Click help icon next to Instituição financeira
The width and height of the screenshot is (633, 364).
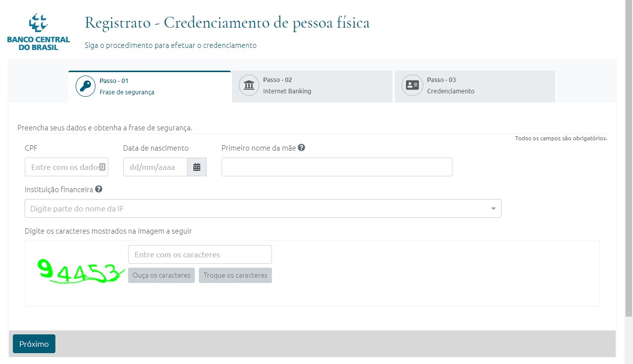(99, 189)
